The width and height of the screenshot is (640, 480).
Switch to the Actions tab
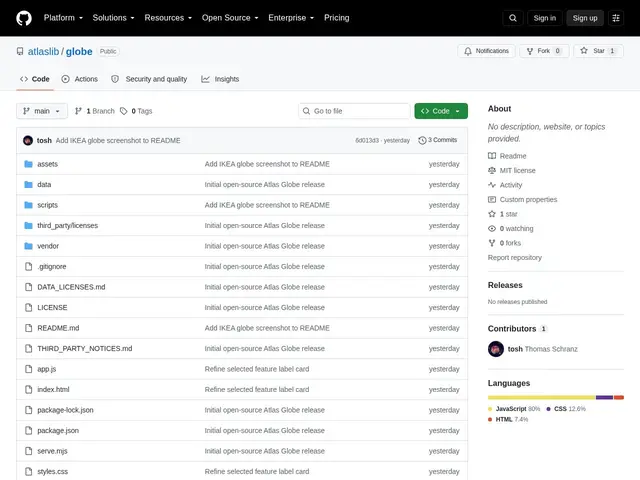[80, 79]
